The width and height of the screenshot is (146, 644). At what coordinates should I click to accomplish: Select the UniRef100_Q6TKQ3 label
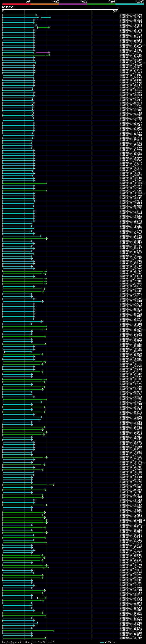[131, 48]
